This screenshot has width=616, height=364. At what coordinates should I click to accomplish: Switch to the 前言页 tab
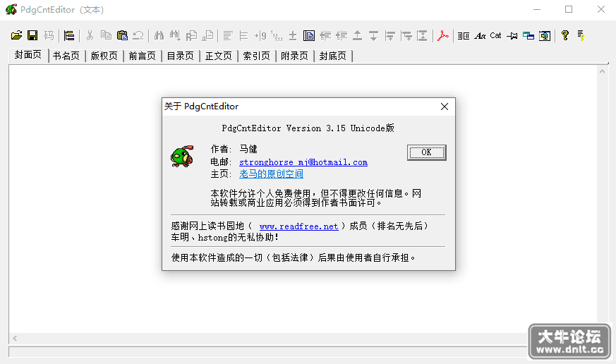tap(143, 56)
